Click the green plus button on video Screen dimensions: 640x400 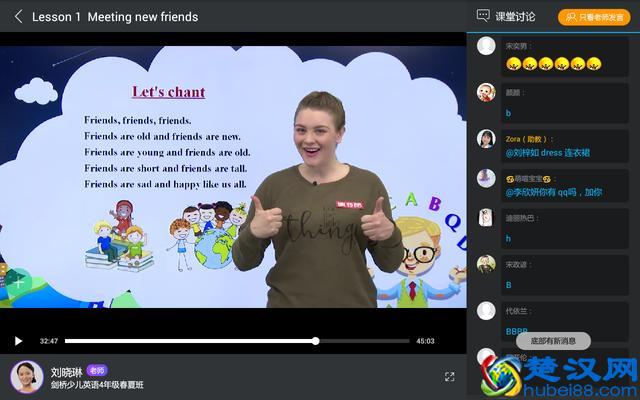pos(17,282)
